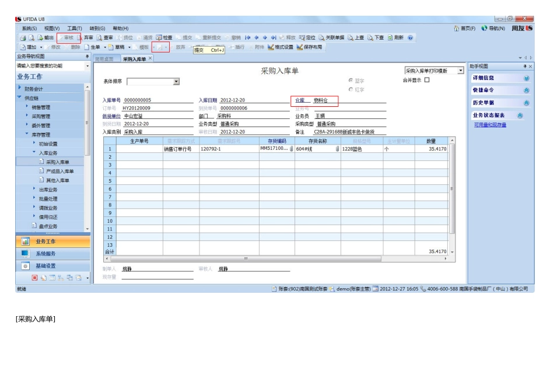
Task: Open the 草稿 button dropdown arrow
Action: tap(129, 47)
